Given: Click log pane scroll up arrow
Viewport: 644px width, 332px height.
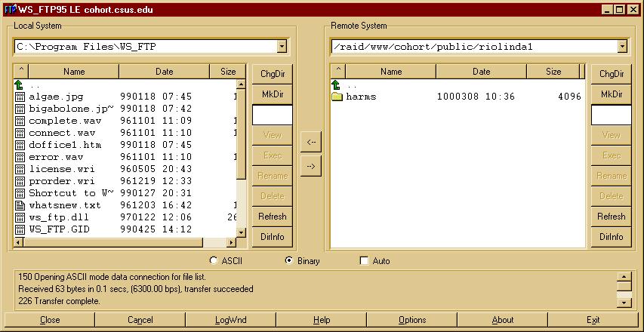Looking at the screenshot, I should [624, 276].
